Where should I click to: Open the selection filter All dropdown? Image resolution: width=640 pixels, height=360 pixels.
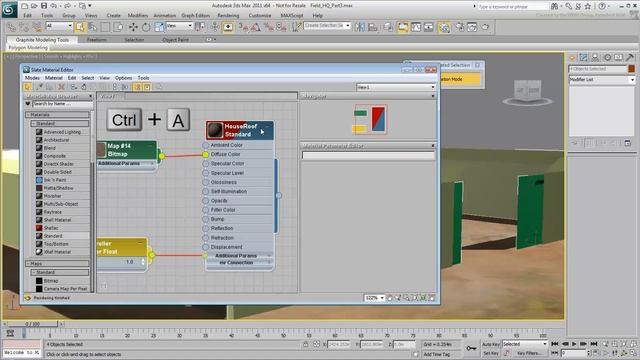pos(59,26)
